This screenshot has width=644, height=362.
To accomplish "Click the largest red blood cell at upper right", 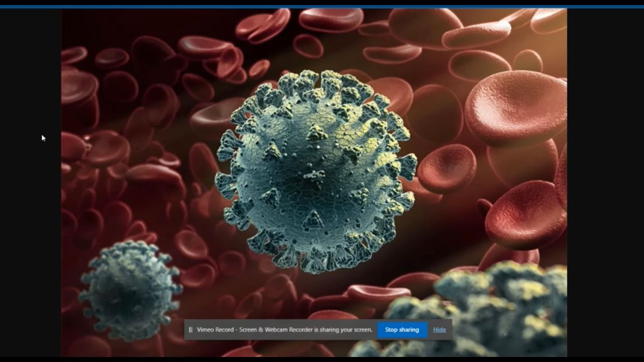I will coord(516,108).
